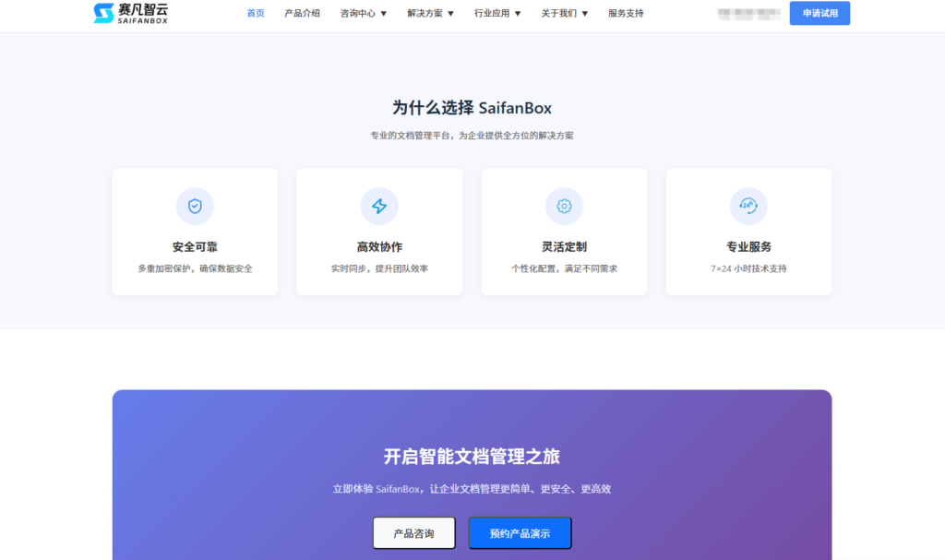Click the 安全可靠 feature card
The width and height of the screenshot is (945, 560).
click(195, 231)
